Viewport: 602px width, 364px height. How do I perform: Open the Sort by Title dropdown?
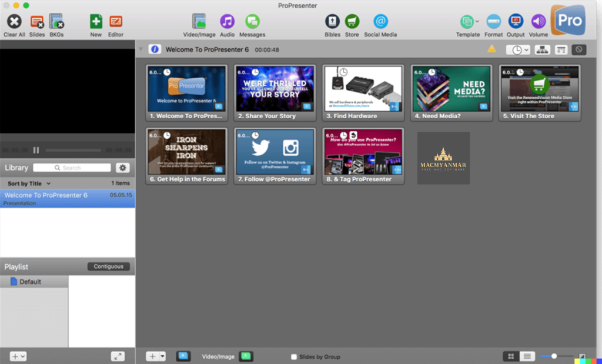point(29,183)
